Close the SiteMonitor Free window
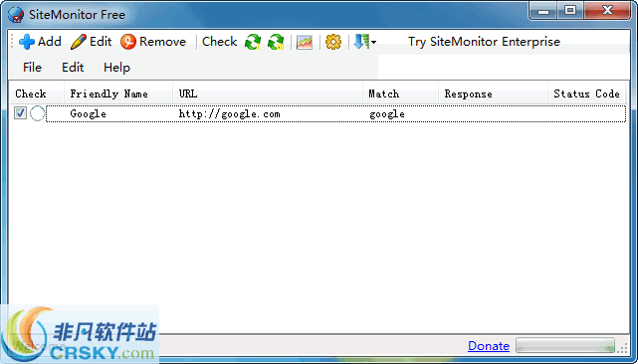 pos(607,11)
